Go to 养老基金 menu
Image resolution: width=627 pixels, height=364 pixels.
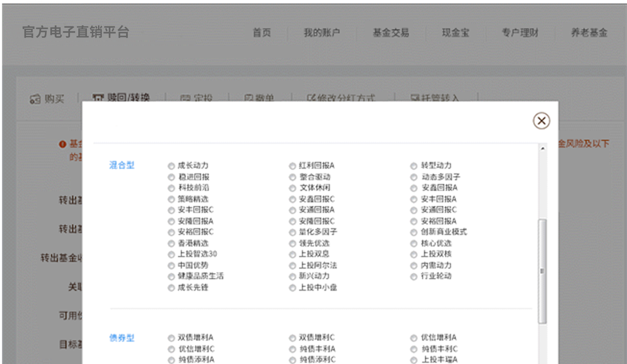(x=589, y=33)
